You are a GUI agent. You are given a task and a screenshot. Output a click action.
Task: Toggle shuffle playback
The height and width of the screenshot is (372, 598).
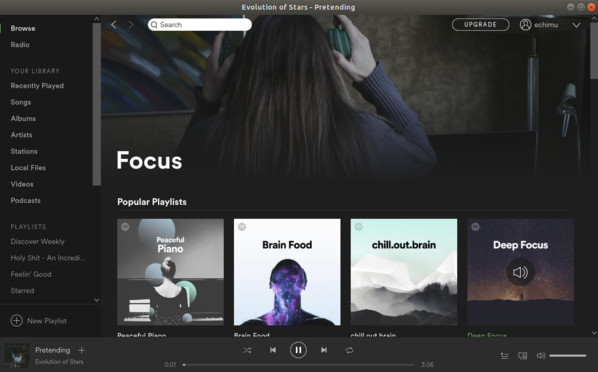[247, 350]
